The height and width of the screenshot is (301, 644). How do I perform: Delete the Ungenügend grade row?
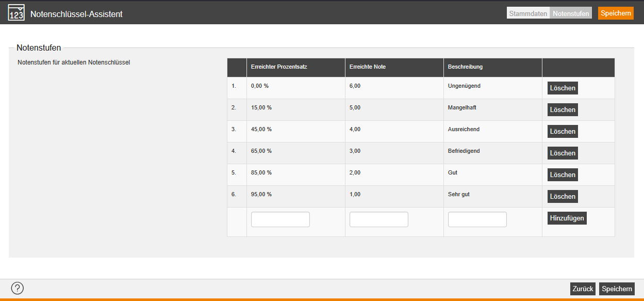coord(563,88)
